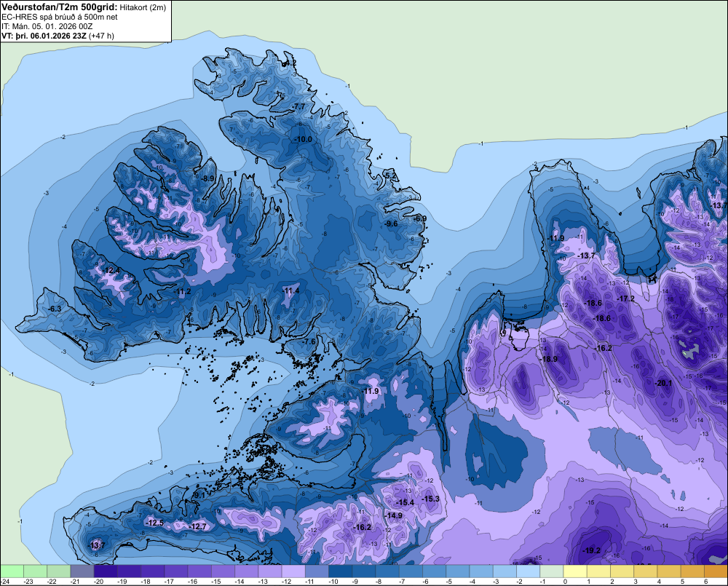728x586 pixels.
Task: Select the legend swatch between -5 and -4
Action: click(458, 571)
